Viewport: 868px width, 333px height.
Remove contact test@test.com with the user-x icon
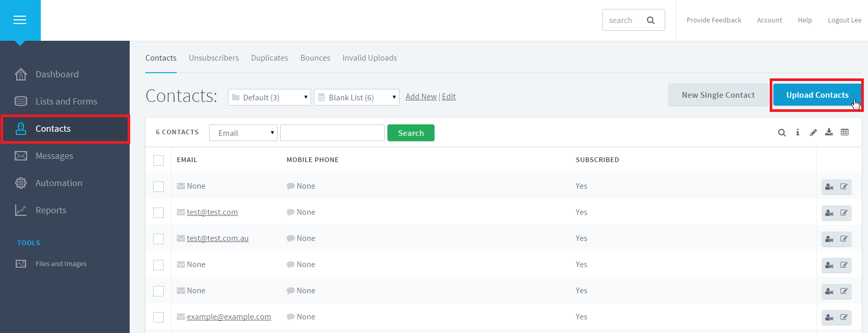(x=829, y=213)
